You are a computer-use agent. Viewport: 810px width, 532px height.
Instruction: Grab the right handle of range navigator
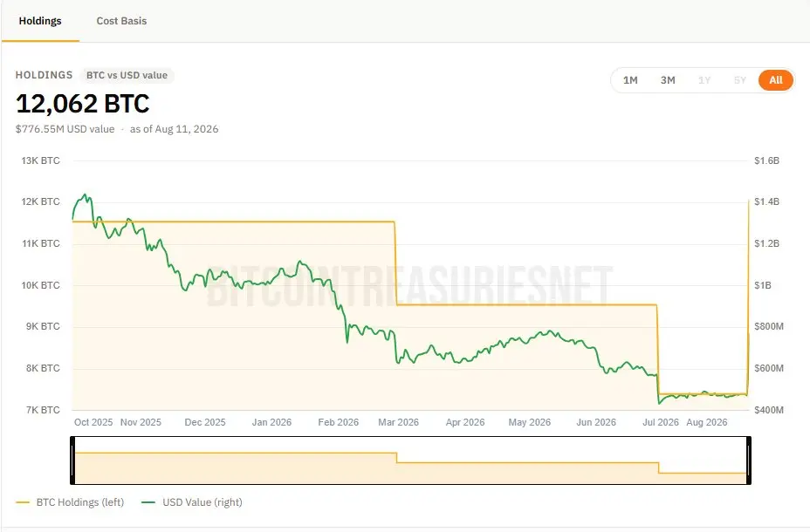click(x=749, y=460)
